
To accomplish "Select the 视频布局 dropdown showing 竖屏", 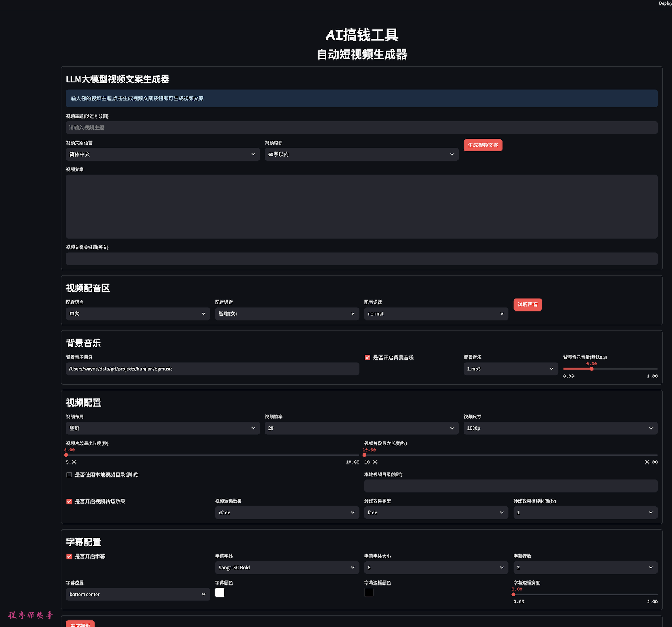I will [162, 428].
